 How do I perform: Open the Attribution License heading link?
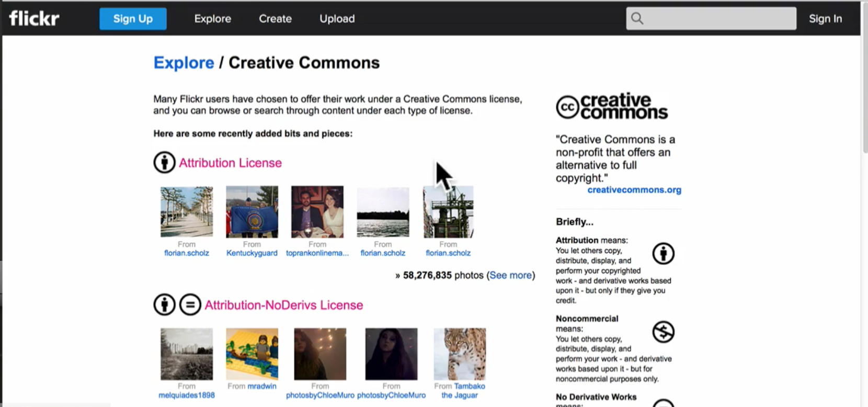coord(230,163)
